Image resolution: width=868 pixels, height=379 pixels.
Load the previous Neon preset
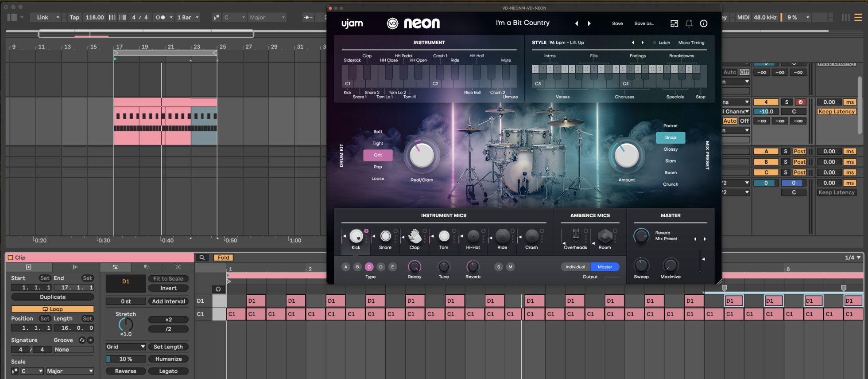(x=577, y=23)
